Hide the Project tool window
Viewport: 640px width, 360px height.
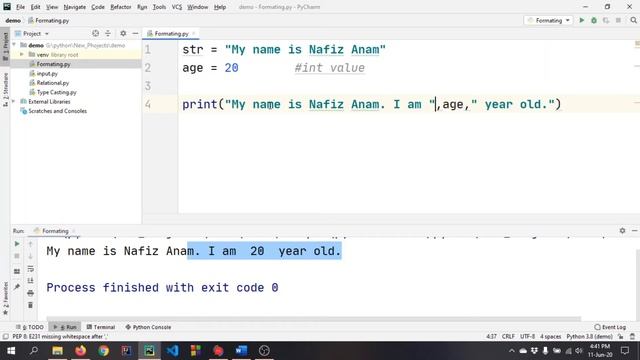(135, 33)
